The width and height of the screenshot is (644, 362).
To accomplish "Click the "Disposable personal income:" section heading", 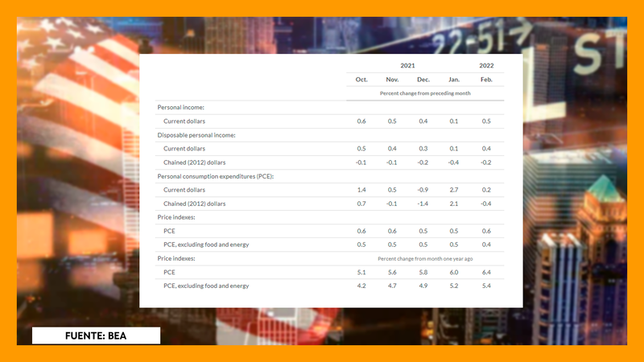I will point(196,134).
